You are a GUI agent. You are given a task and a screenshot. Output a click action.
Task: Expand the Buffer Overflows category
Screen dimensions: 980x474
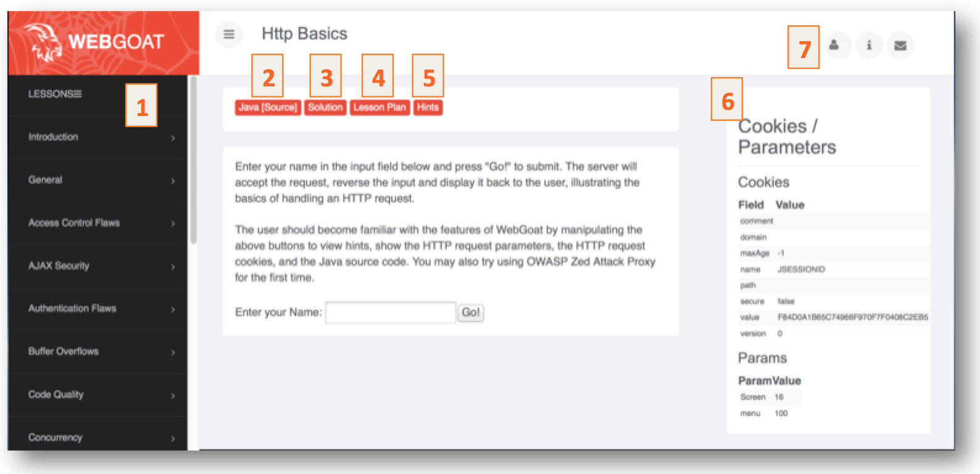(98, 351)
